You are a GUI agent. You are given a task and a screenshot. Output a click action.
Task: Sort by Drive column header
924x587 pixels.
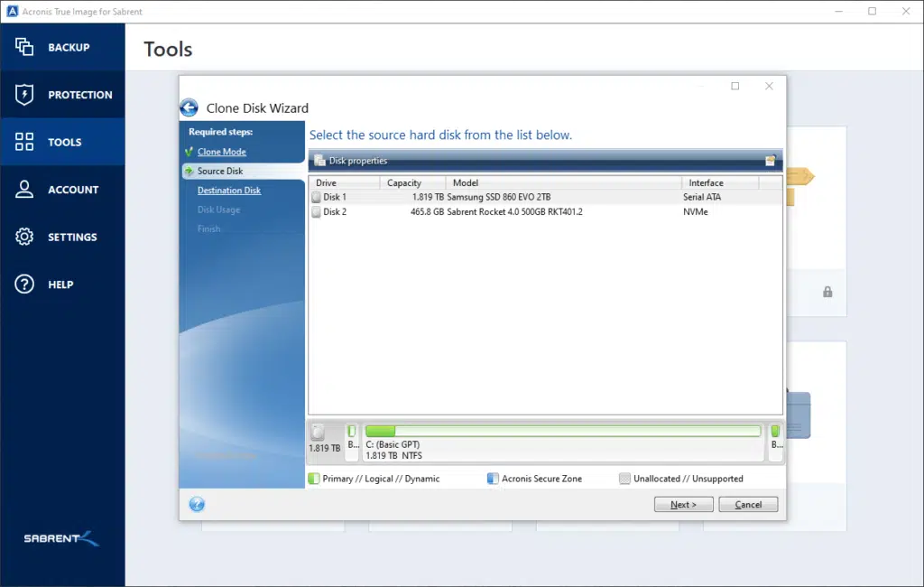pos(344,183)
